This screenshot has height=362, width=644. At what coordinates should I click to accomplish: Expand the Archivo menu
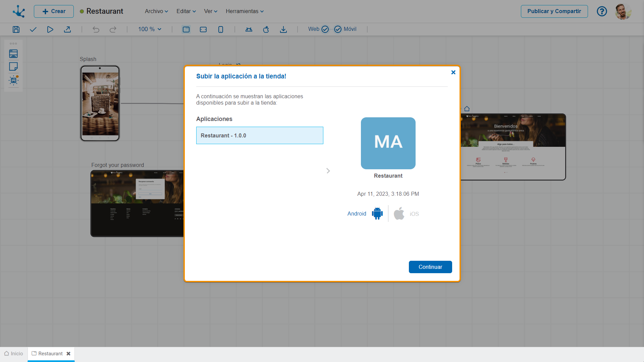coord(156,11)
